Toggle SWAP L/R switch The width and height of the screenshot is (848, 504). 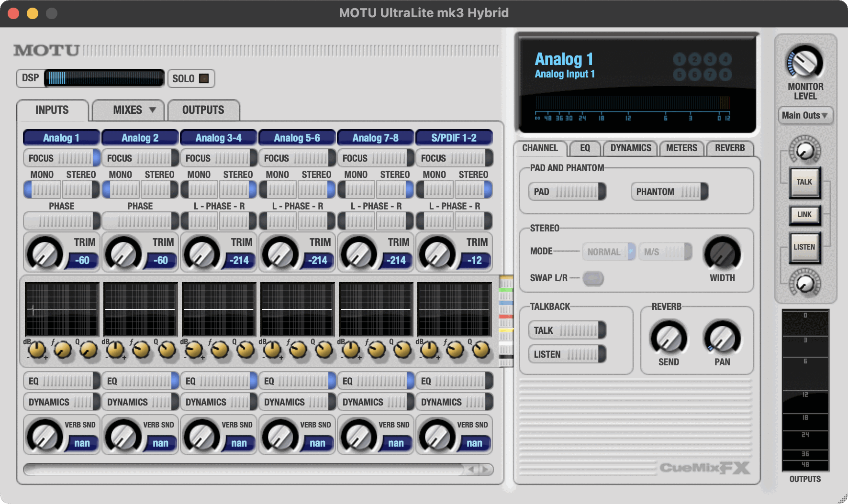pos(593,278)
